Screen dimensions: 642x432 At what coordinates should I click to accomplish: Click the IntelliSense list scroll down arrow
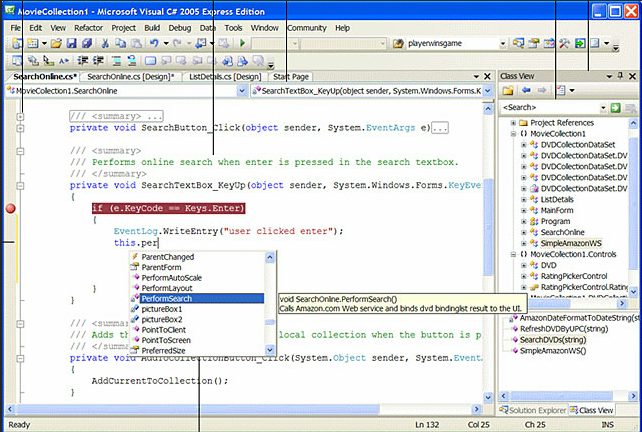tap(270, 350)
